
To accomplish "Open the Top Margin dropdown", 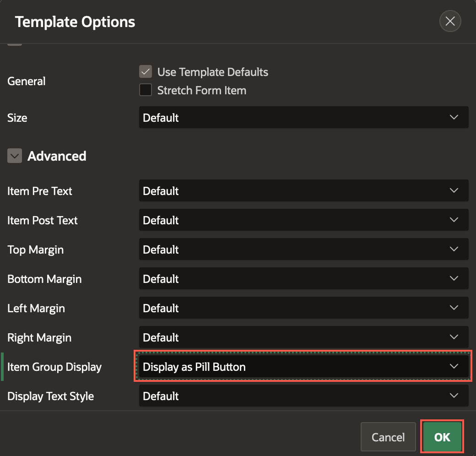I will 303,250.
